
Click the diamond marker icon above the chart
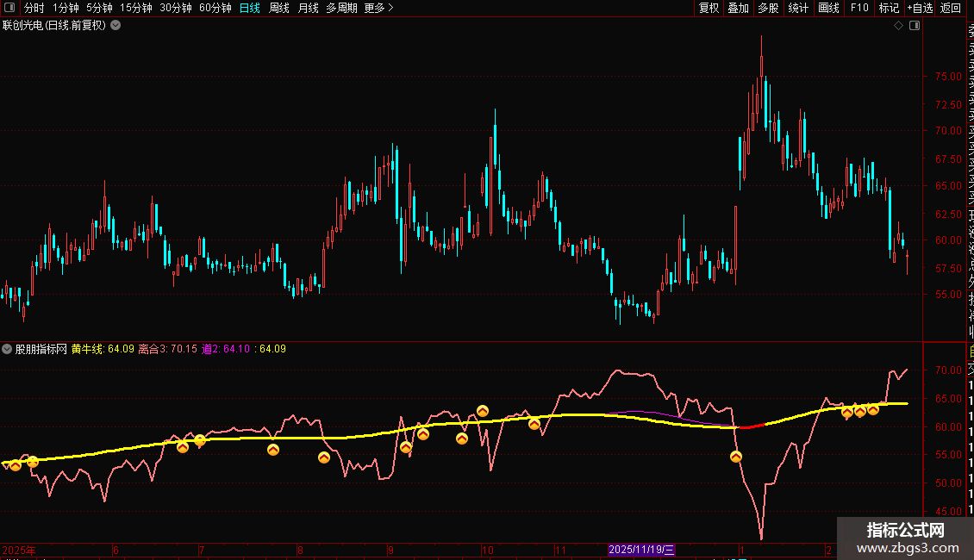point(898,26)
